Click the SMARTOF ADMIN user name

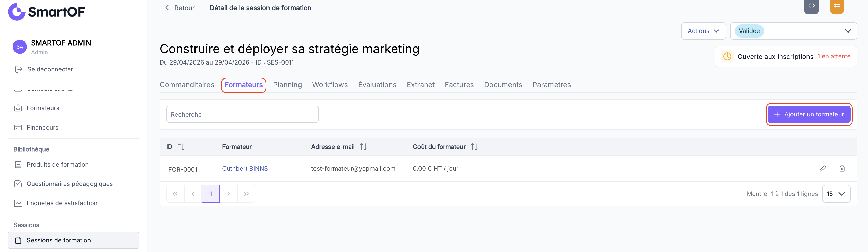[x=61, y=43]
